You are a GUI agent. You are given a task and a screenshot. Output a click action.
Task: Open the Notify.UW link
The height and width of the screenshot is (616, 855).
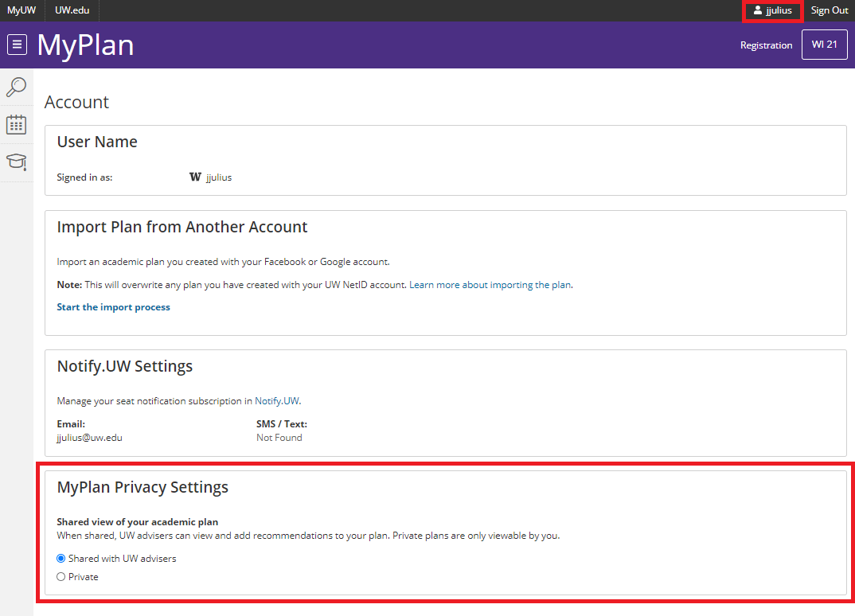pos(277,400)
